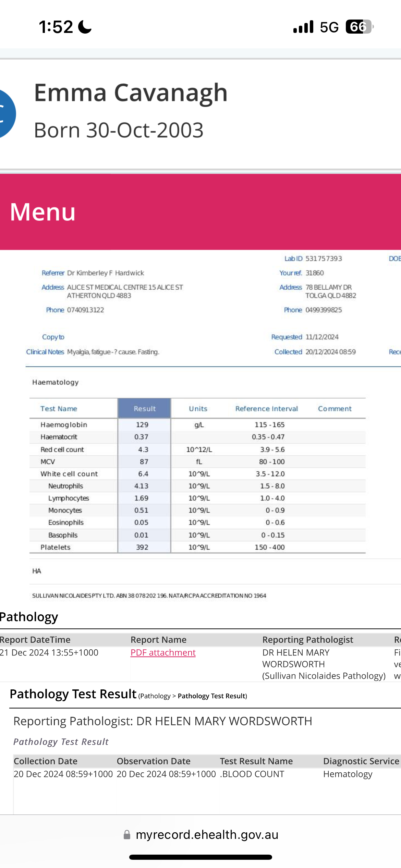
Task: Click the Platelets result value 392
Action: coord(142,547)
